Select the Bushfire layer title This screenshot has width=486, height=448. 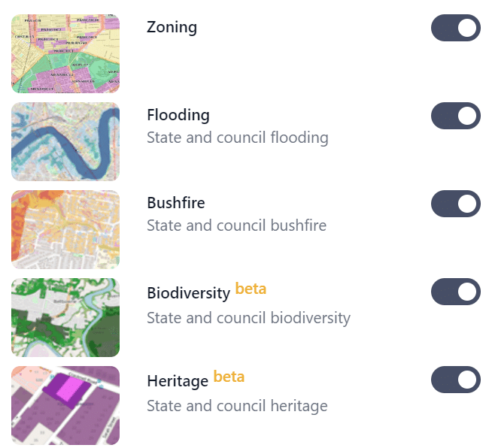pos(176,203)
